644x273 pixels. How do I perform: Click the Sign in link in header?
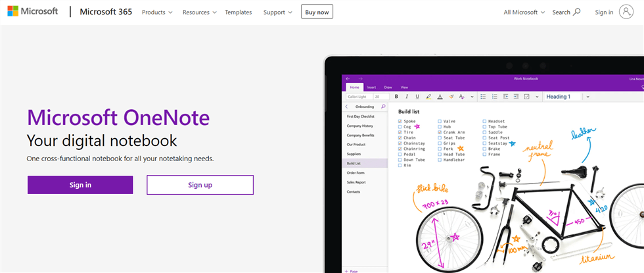pyautogui.click(x=604, y=12)
